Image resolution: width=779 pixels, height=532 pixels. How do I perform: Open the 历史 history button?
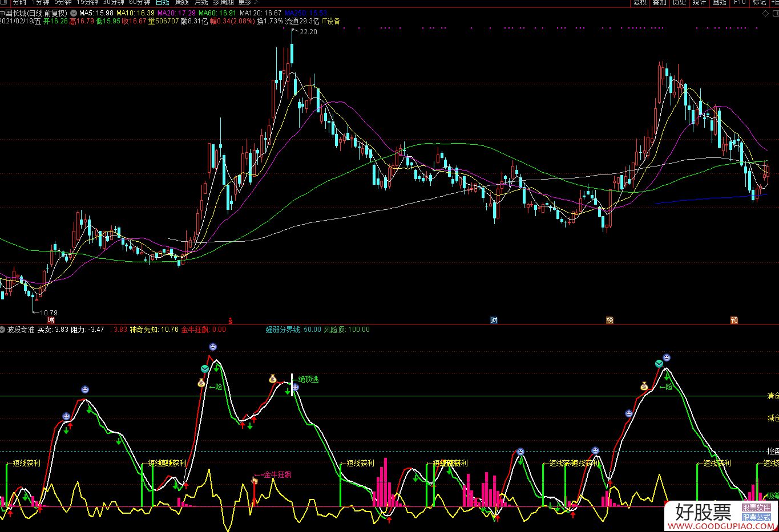point(679,2)
